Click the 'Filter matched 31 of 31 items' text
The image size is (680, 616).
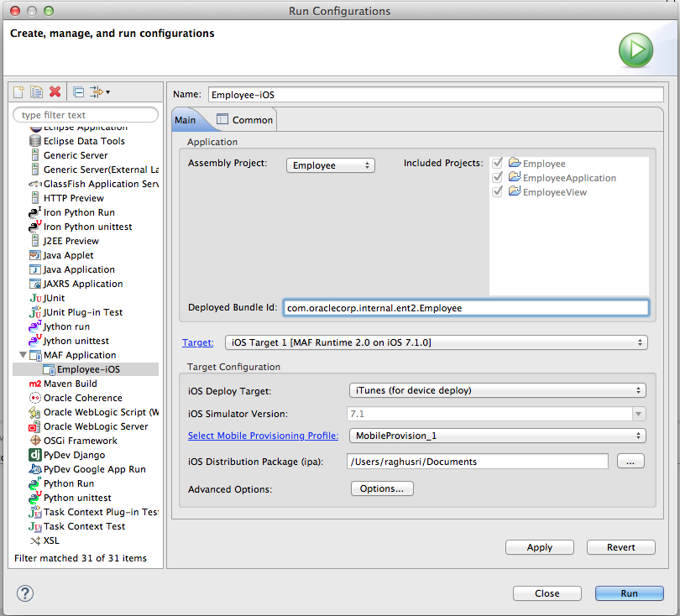[x=81, y=558]
